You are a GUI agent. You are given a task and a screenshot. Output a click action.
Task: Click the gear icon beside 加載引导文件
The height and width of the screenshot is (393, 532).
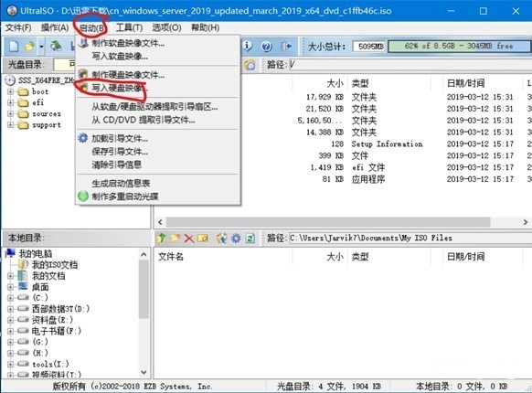(x=83, y=138)
